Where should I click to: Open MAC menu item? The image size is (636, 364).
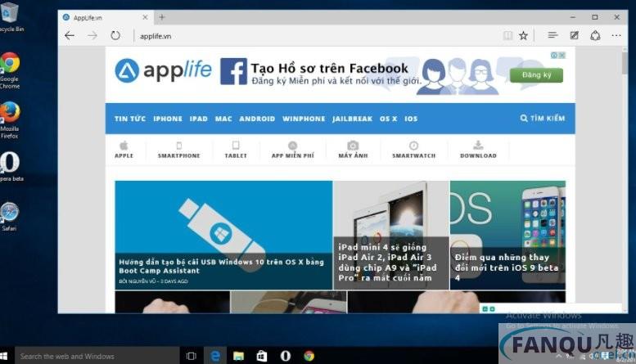coord(223,119)
